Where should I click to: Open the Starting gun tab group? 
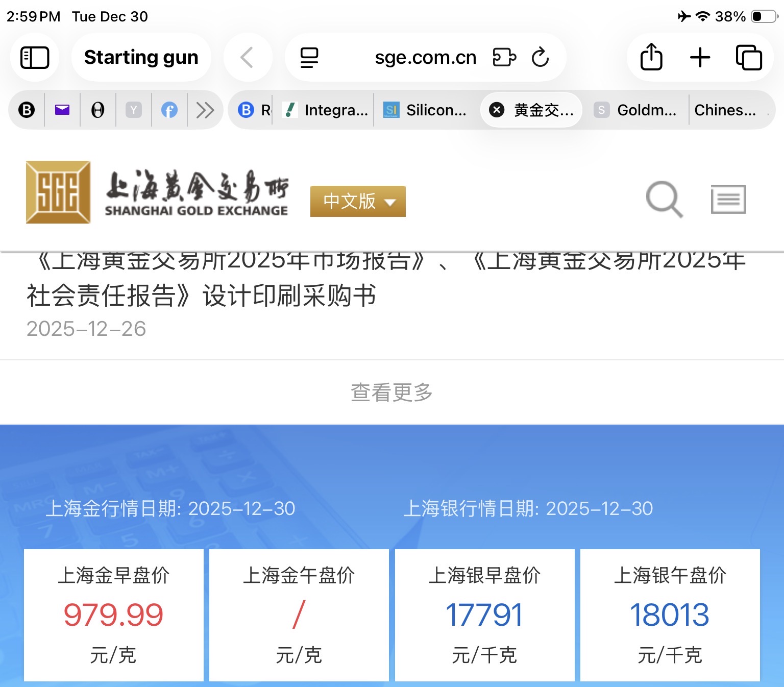(x=141, y=57)
